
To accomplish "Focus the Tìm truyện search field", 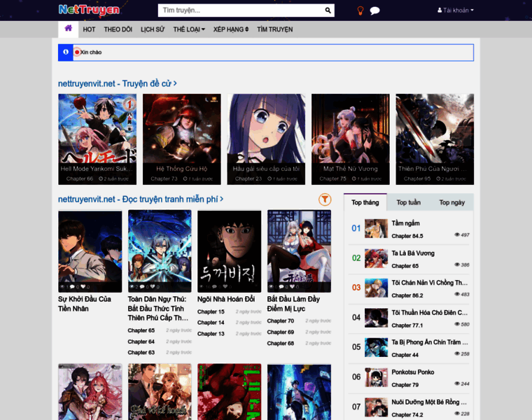I will click(241, 10).
